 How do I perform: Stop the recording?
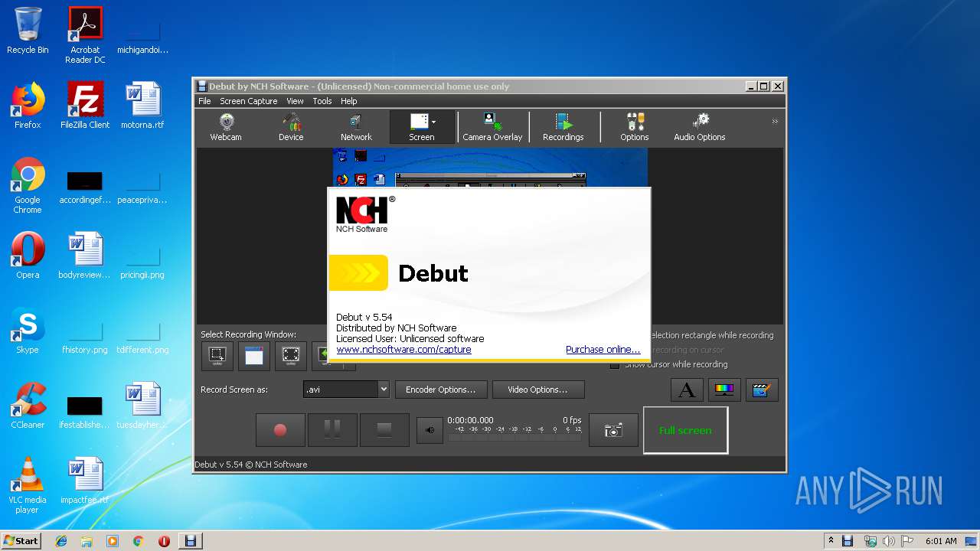pyautogui.click(x=384, y=430)
